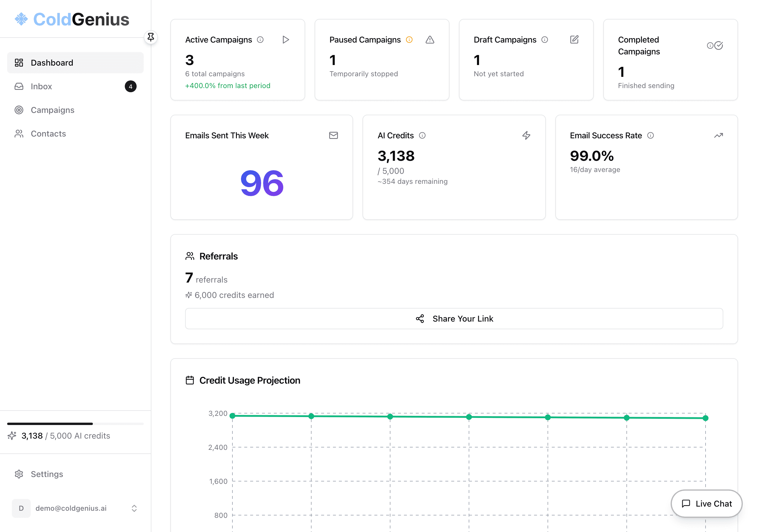Click the checkmark icon on Completed Campaigns card
This screenshot has height=532, width=757.
[x=719, y=46]
